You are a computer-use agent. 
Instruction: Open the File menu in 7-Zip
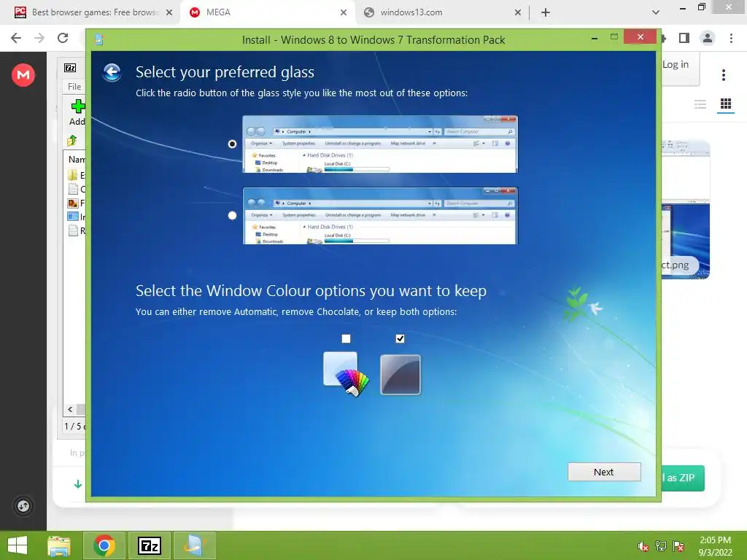(x=74, y=87)
